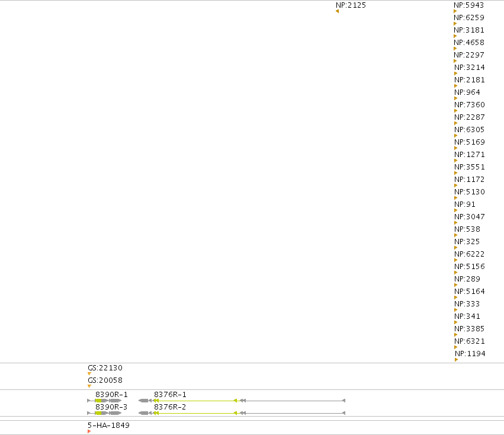The width and height of the screenshot is (504, 435).
Task: Select the GS:20058 feature label
Action: point(105,380)
